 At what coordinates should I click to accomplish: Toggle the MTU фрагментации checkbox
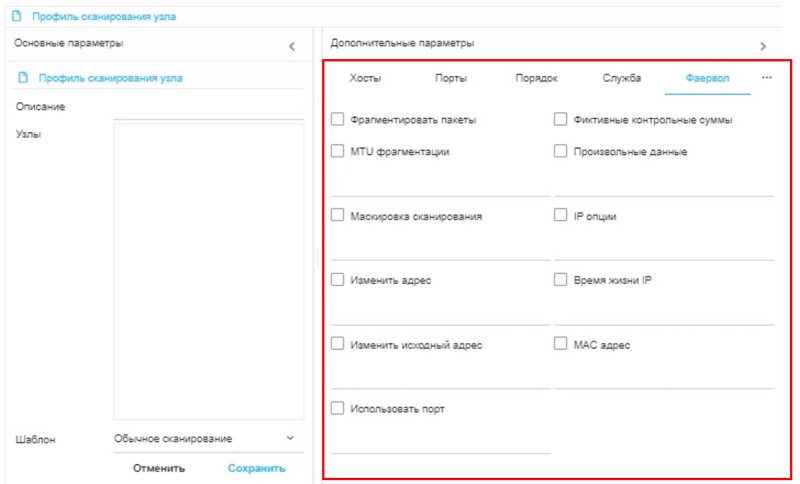pyautogui.click(x=338, y=152)
